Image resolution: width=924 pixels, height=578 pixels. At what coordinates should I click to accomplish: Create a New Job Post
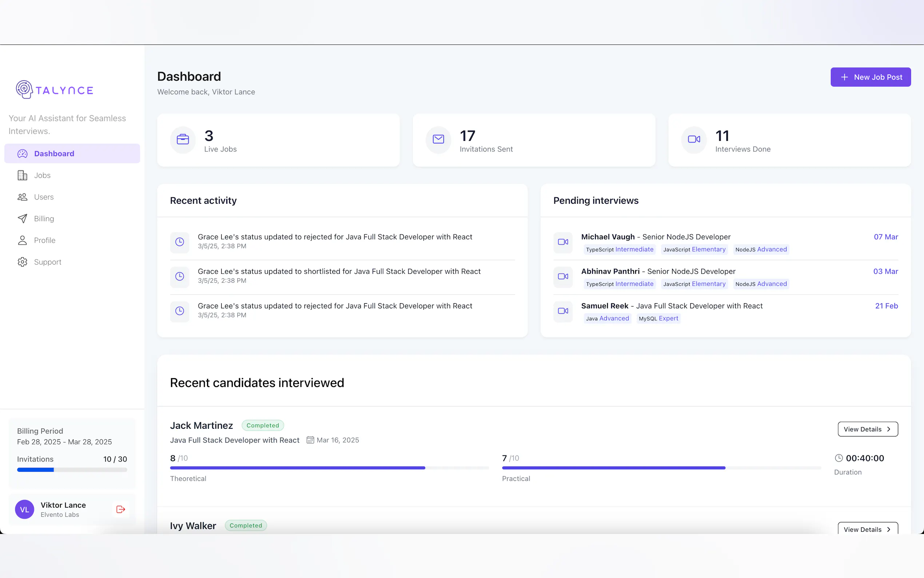870,77
